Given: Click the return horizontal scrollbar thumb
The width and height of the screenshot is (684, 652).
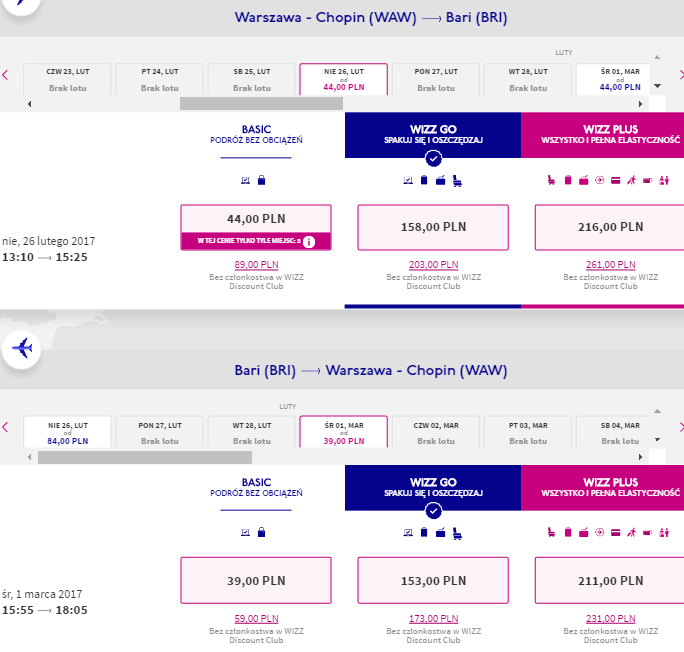Looking at the screenshot, I should pos(145,457).
